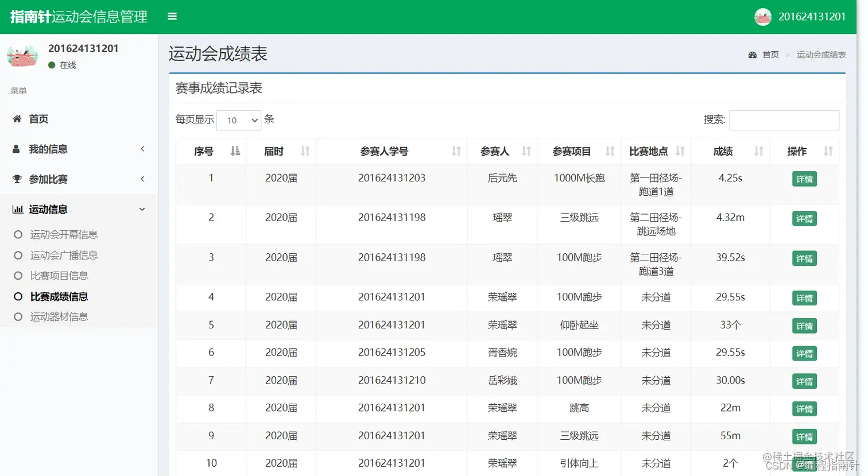This screenshot has width=868, height=476.
Task: Click the trophy icon beside 参加比赛
Action: pyautogui.click(x=17, y=179)
